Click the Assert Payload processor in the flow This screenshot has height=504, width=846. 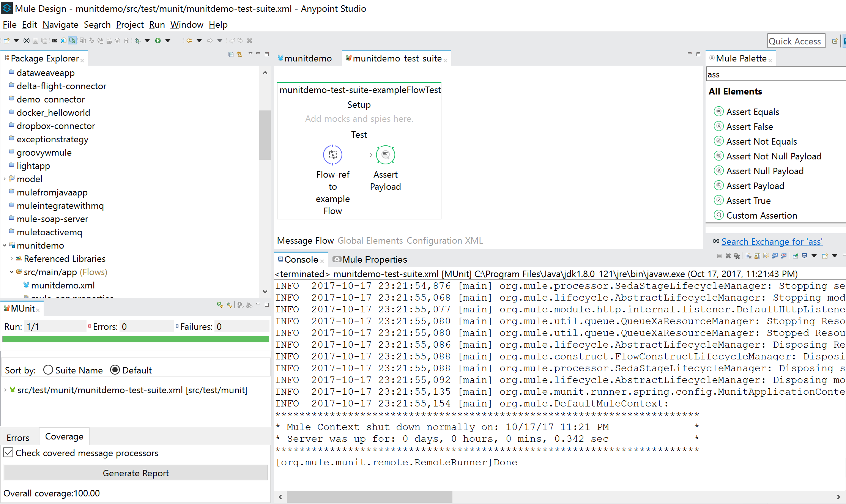click(385, 155)
